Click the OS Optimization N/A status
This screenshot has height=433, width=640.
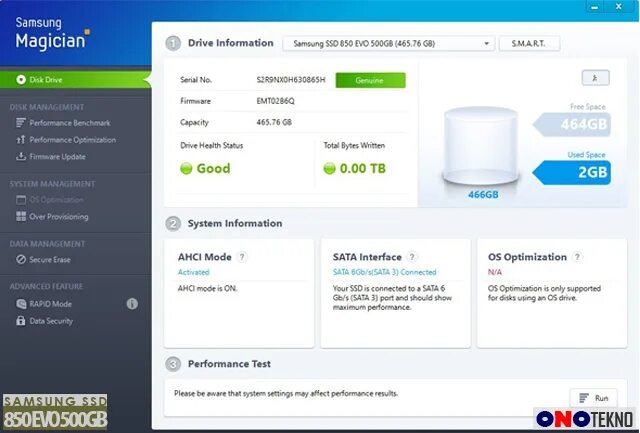coord(495,272)
